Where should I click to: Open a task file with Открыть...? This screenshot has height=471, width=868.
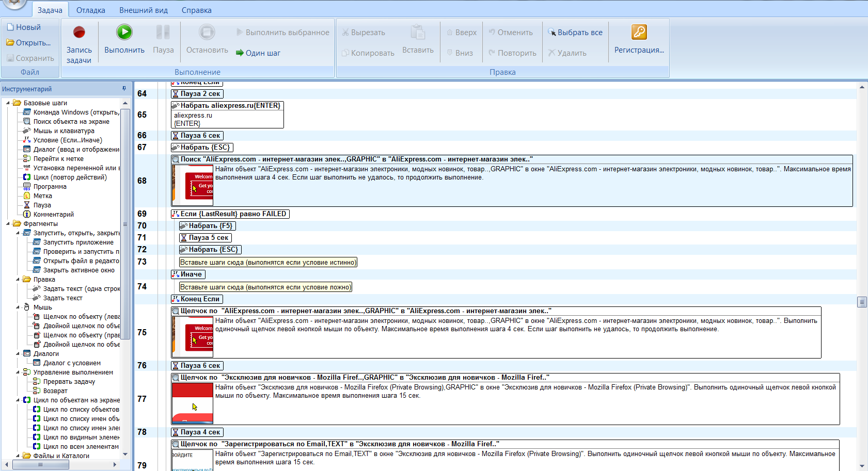28,43
